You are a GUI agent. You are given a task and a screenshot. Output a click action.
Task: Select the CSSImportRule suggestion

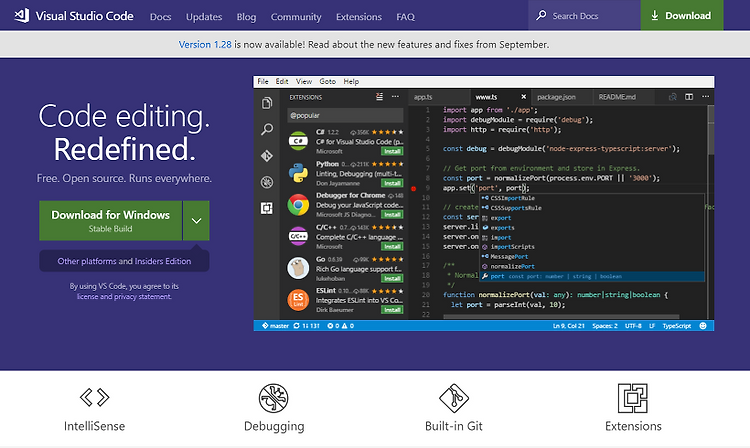pyautogui.click(x=592, y=198)
